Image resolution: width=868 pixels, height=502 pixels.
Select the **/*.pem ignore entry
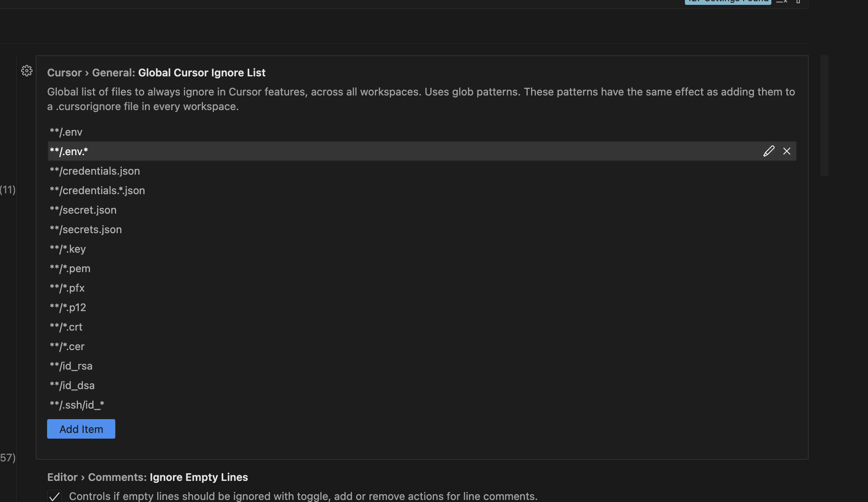70,268
